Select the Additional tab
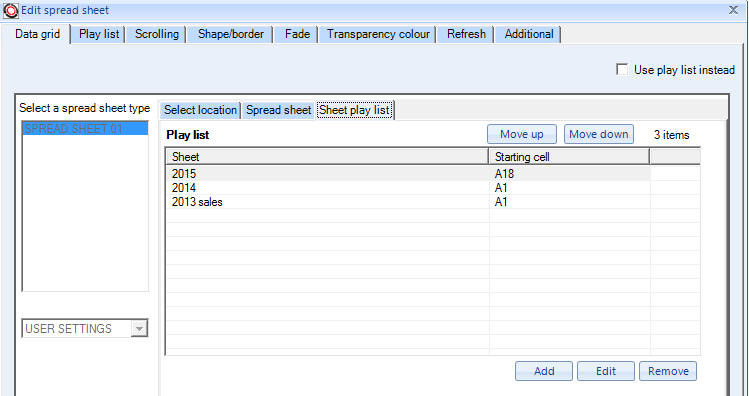This screenshot has height=396, width=749. coord(529,34)
